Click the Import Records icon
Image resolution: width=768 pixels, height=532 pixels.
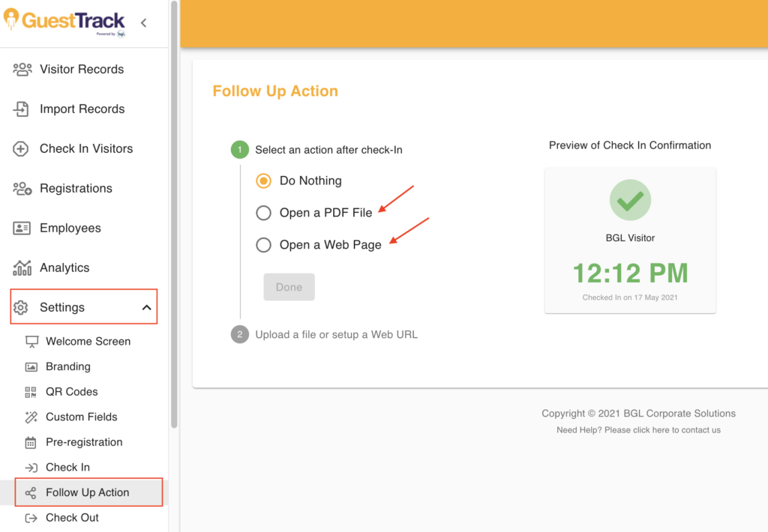[x=21, y=109]
